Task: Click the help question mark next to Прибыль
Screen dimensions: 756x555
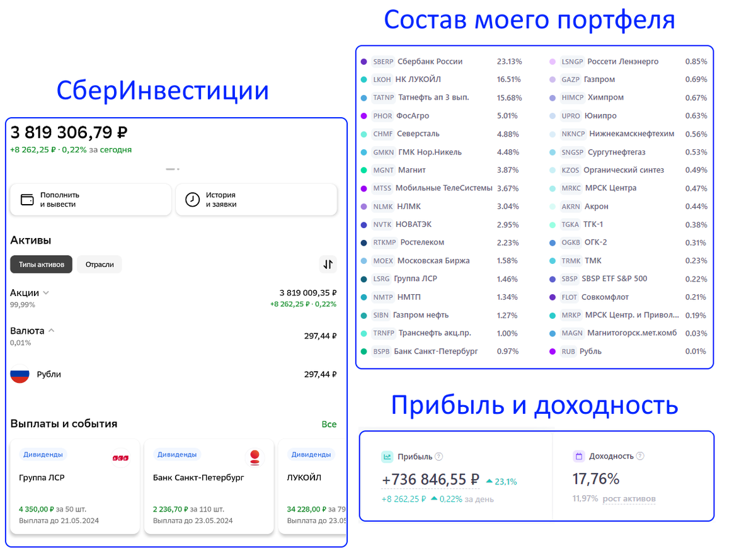Action: tap(439, 457)
